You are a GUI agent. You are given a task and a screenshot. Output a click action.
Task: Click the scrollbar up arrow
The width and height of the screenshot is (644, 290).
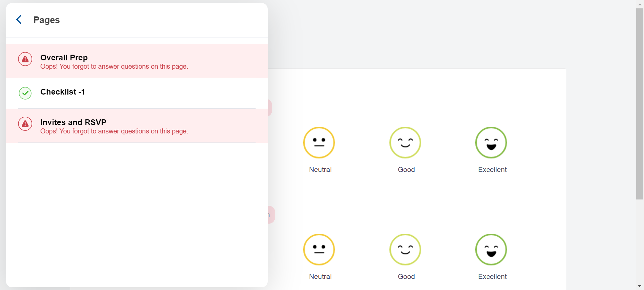click(x=640, y=4)
